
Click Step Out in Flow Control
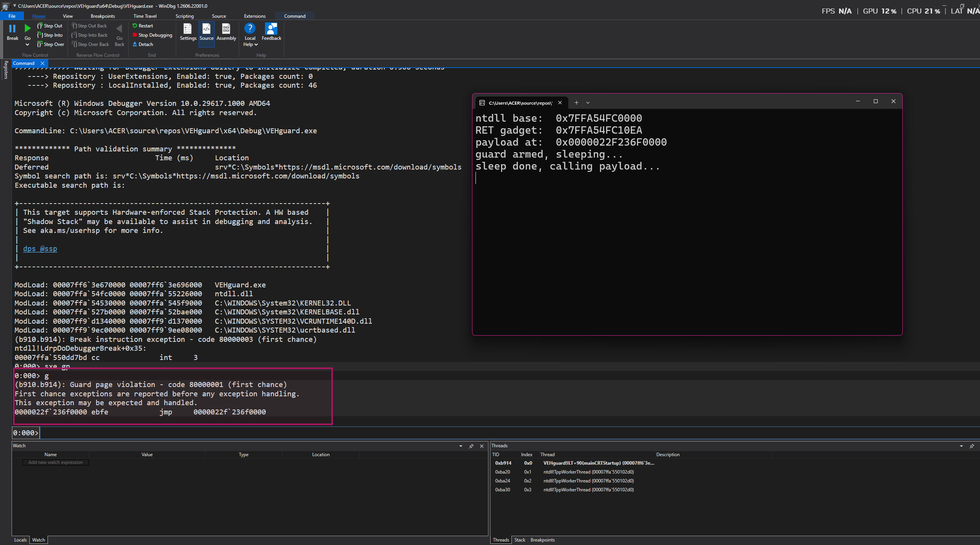(49, 26)
